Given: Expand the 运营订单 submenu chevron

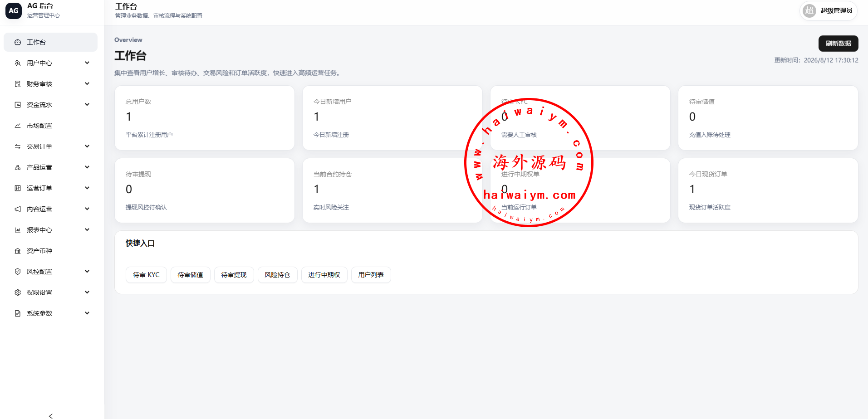Looking at the screenshot, I should coord(87,188).
